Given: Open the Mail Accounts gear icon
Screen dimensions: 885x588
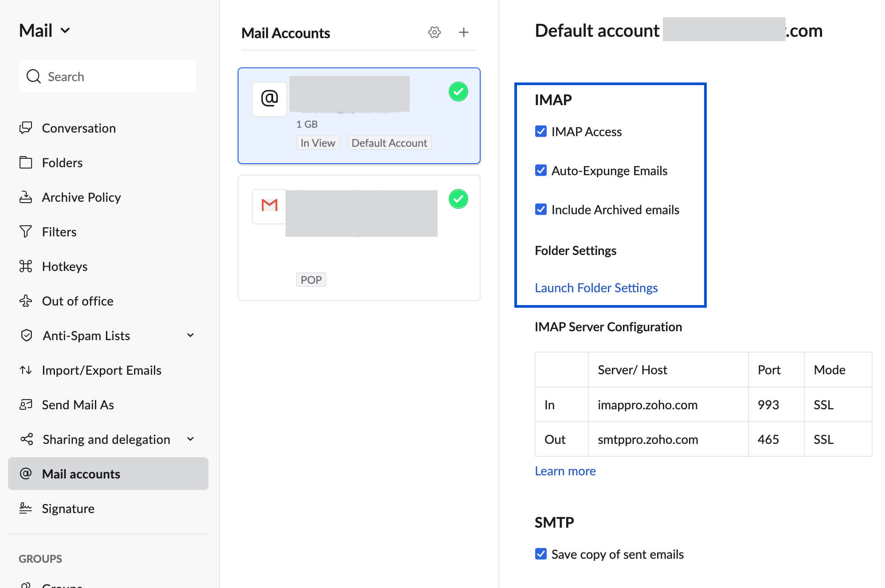Looking at the screenshot, I should pyautogui.click(x=434, y=32).
